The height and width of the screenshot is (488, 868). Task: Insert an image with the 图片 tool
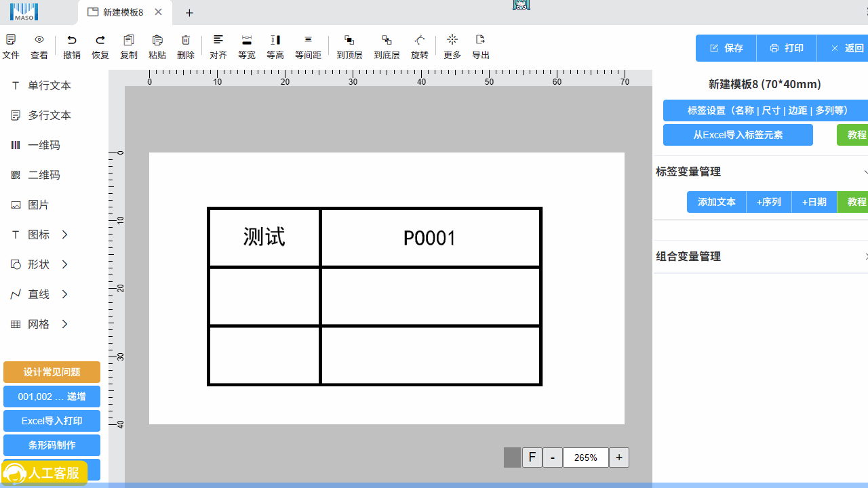tap(31, 205)
